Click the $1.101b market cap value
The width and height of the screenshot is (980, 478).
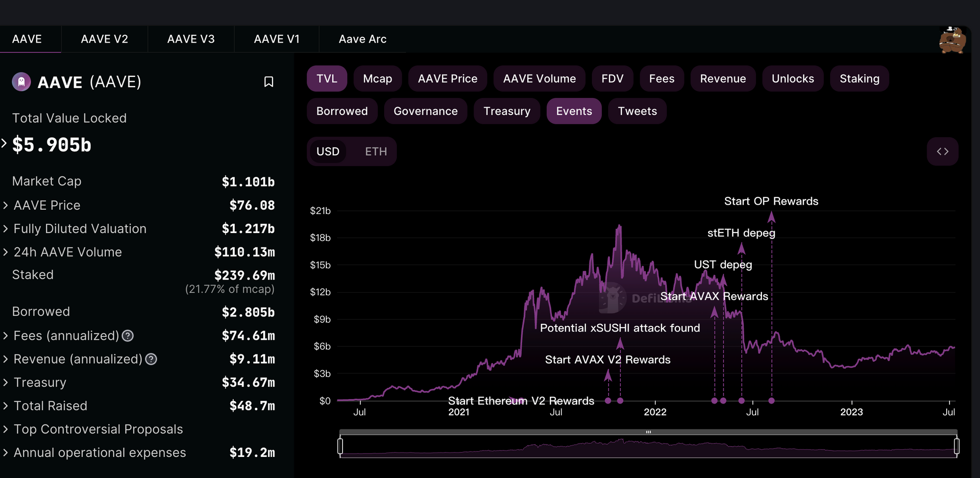(248, 182)
